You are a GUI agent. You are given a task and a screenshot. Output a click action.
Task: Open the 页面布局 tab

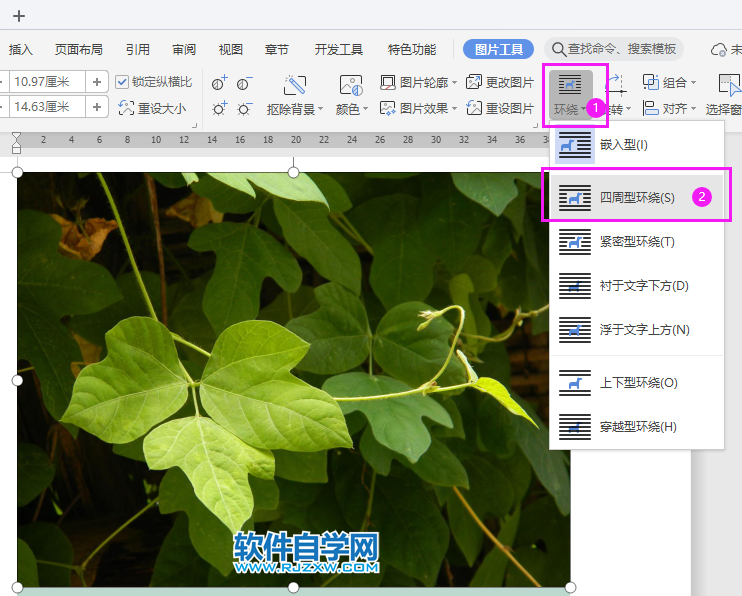click(79, 49)
